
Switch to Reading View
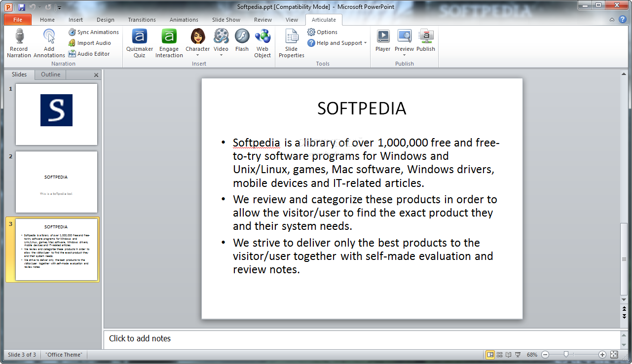click(508, 355)
